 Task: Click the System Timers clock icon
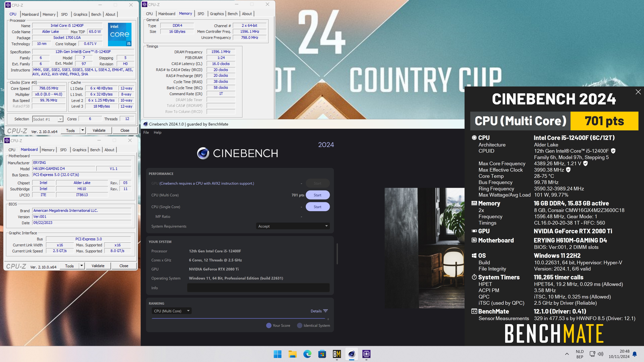click(474, 277)
